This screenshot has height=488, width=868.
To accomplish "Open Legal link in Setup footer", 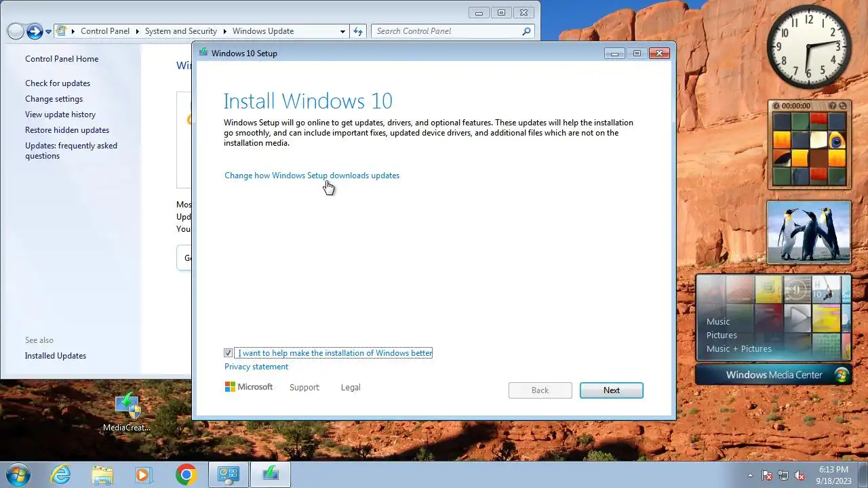I will [x=351, y=388].
